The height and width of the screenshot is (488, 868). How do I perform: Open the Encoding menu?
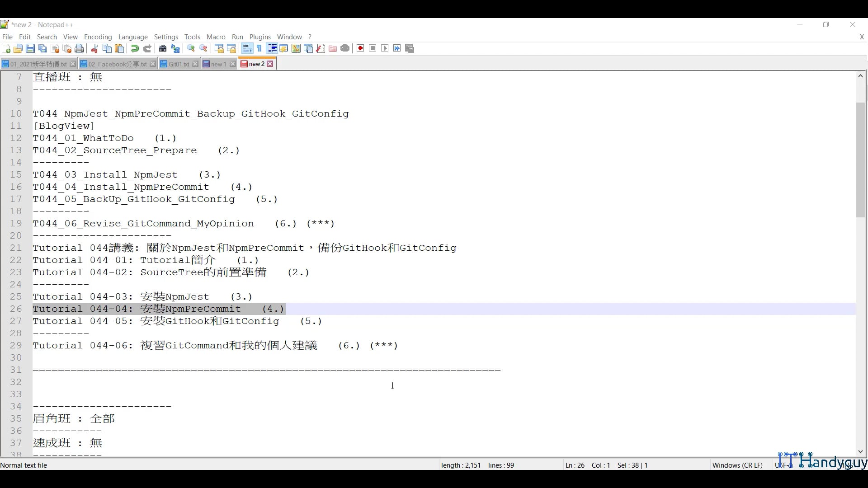[98, 37]
